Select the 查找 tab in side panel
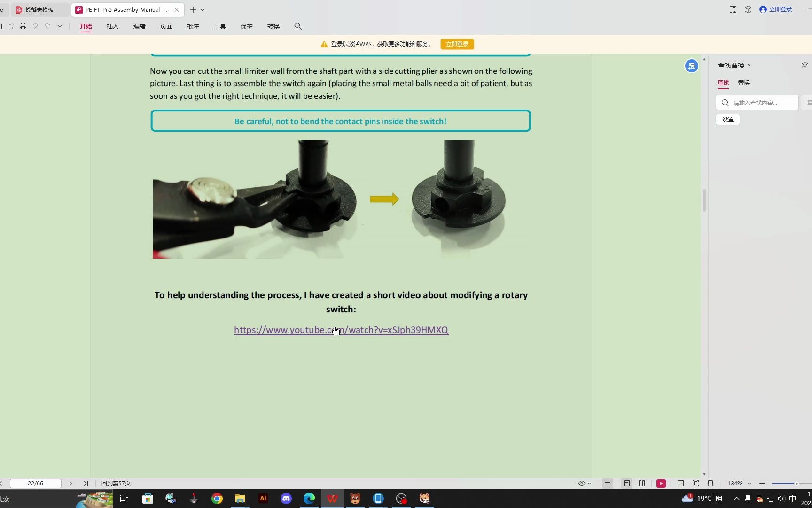812x508 pixels. coord(723,83)
